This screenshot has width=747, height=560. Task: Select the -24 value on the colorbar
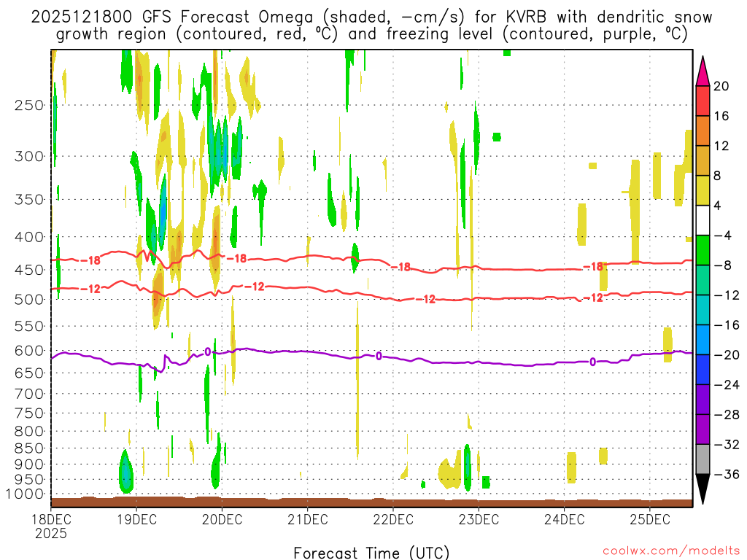click(x=726, y=385)
